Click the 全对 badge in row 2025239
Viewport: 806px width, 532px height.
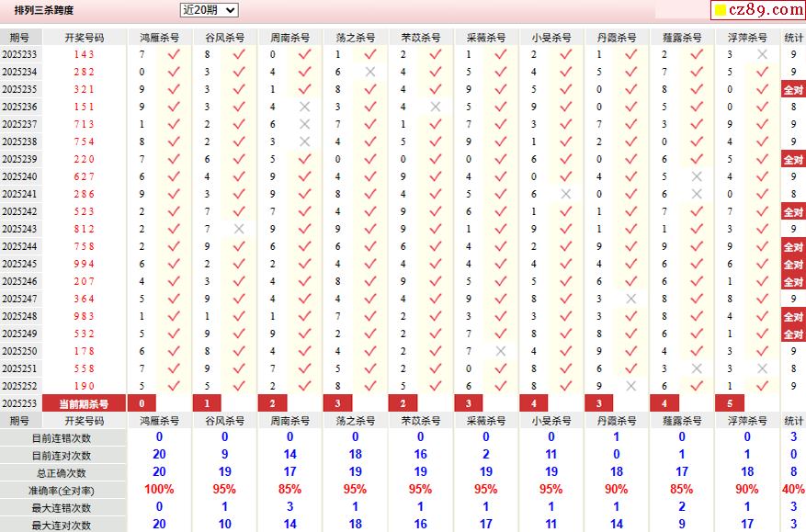[x=793, y=159]
